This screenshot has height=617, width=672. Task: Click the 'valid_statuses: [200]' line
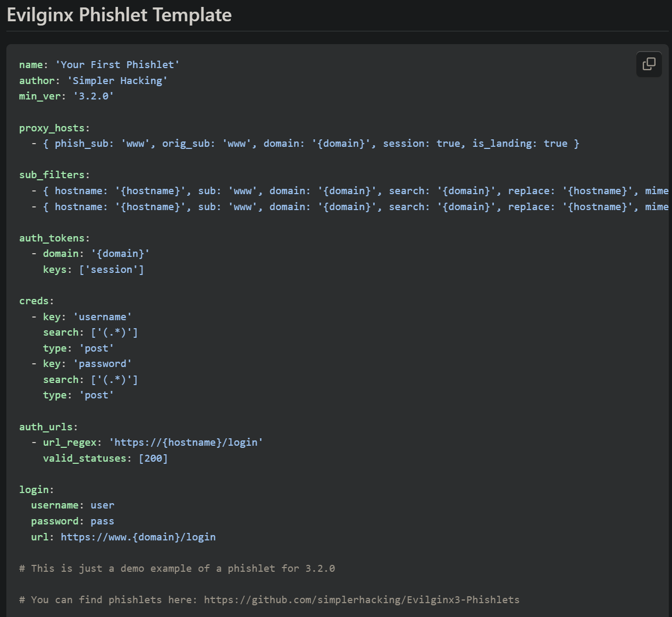[105, 458]
